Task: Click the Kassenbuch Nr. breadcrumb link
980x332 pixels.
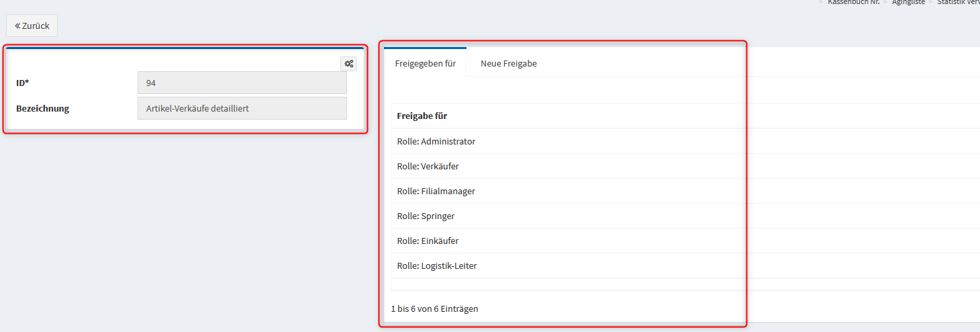Action: coord(853,3)
